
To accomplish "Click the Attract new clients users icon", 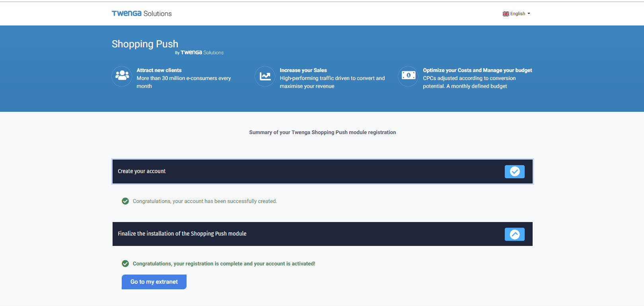I will click(122, 76).
